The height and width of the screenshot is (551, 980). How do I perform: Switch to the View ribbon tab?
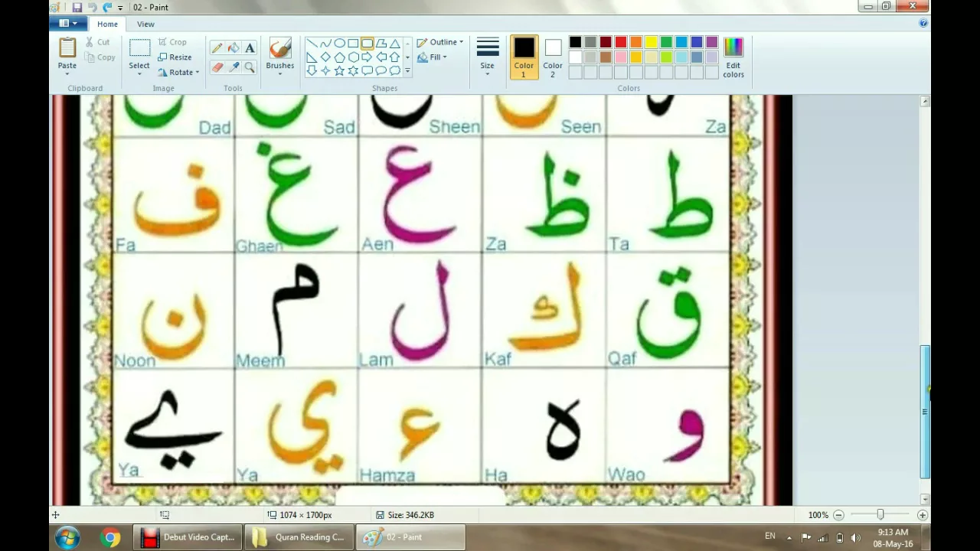145,24
